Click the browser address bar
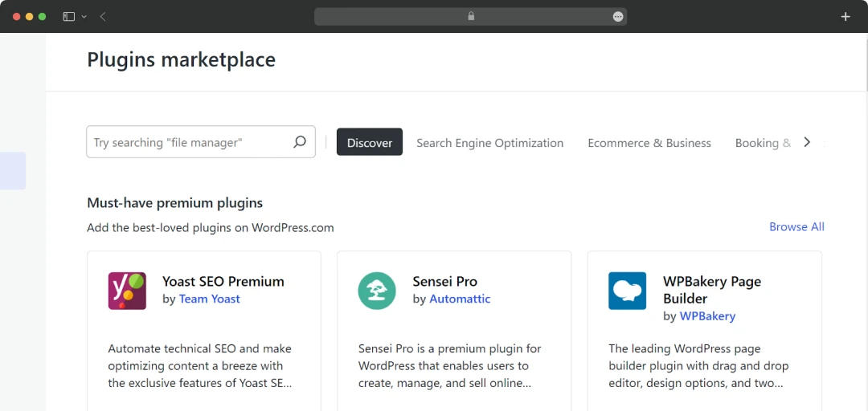Image resolution: width=868 pixels, height=411 pixels. click(x=470, y=17)
